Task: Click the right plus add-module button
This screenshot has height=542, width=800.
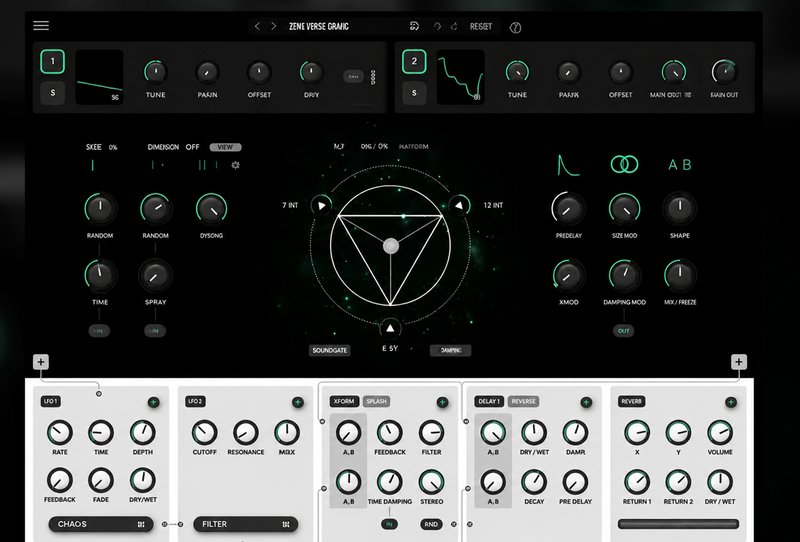Action: pyautogui.click(x=739, y=362)
